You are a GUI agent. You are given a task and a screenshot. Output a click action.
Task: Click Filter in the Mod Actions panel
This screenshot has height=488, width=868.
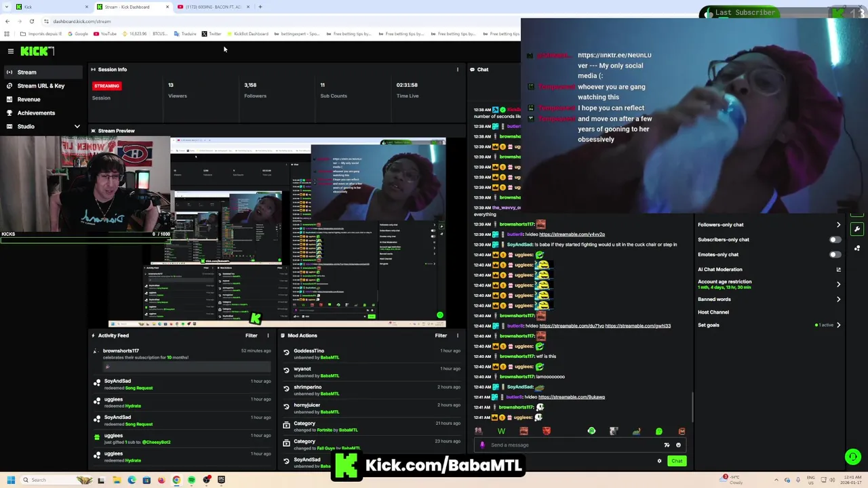coord(441,335)
